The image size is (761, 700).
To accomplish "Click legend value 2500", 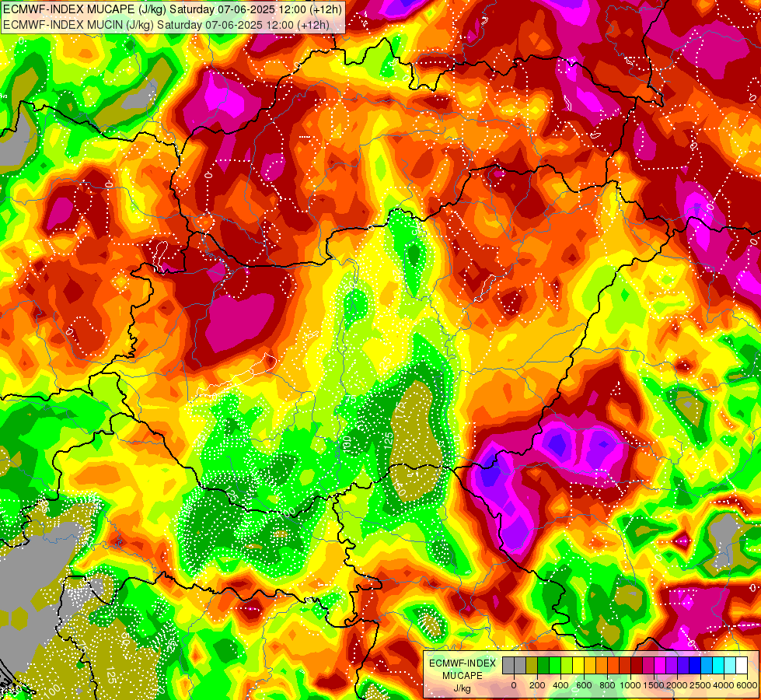I will (701, 685).
